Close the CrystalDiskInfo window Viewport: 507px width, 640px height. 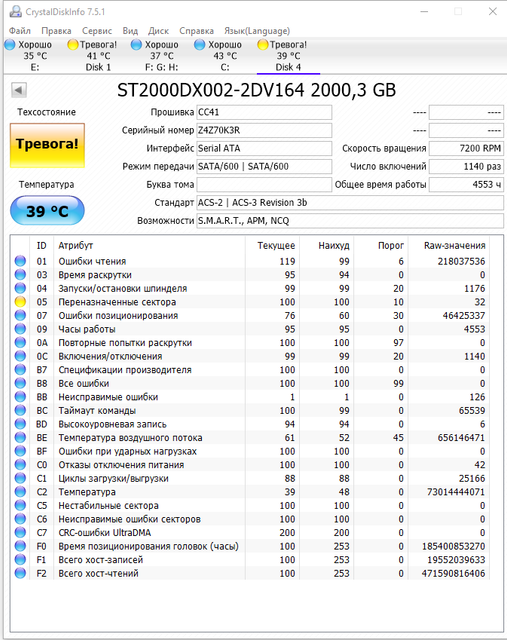493,11
